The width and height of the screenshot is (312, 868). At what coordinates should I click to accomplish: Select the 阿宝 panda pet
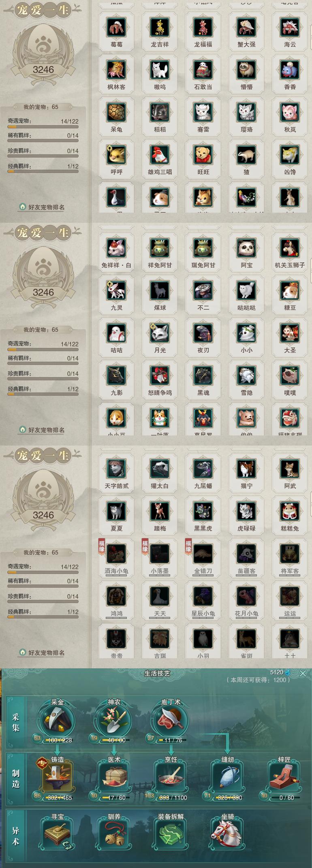246,248
